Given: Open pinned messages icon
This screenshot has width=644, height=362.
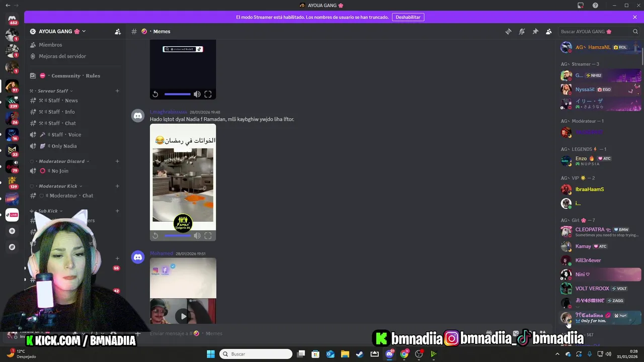Looking at the screenshot, I should pos(535,31).
